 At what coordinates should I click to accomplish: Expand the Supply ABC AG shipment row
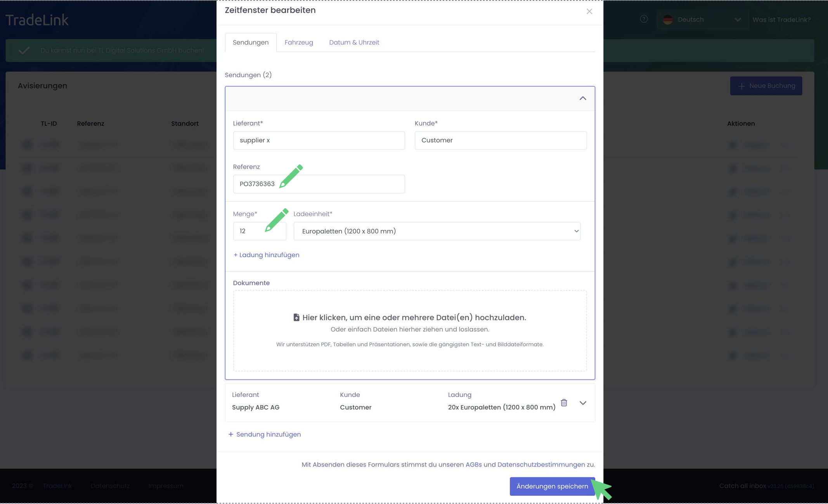coord(582,403)
